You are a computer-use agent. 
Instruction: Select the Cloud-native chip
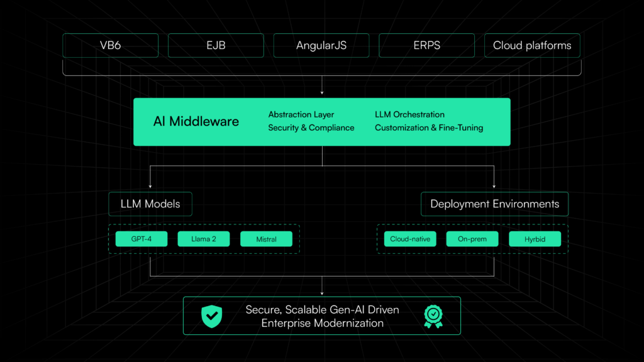pyautogui.click(x=410, y=239)
